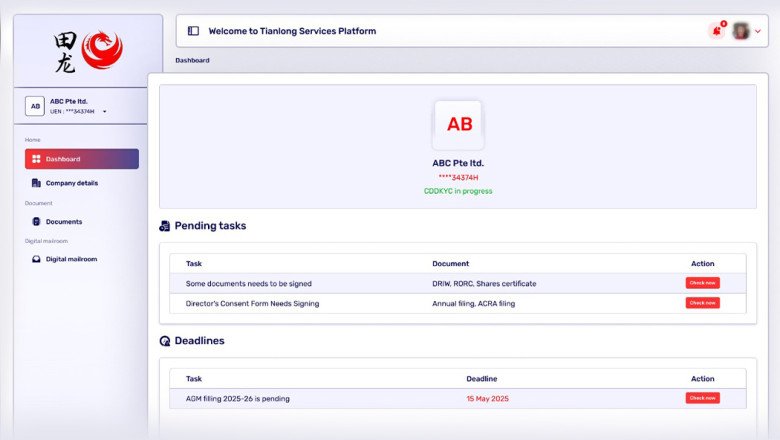This screenshot has height=440, width=780.
Task: Check now for AGM filing deadline
Action: pyautogui.click(x=702, y=398)
